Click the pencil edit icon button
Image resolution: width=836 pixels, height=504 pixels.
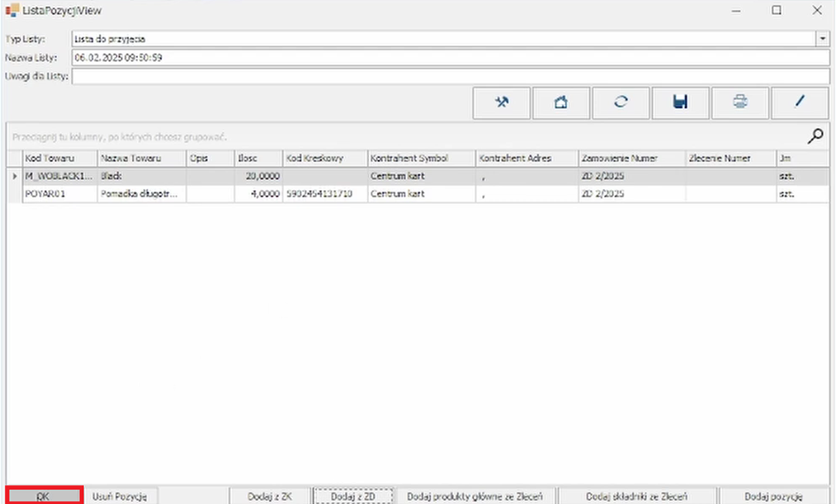[799, 103]
